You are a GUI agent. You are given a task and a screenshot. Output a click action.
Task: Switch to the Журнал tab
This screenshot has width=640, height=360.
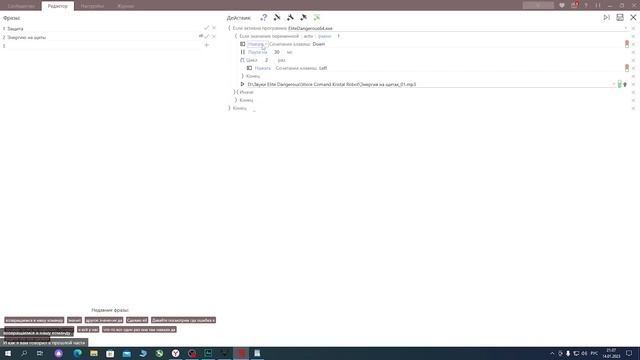[x=125, y=6]
